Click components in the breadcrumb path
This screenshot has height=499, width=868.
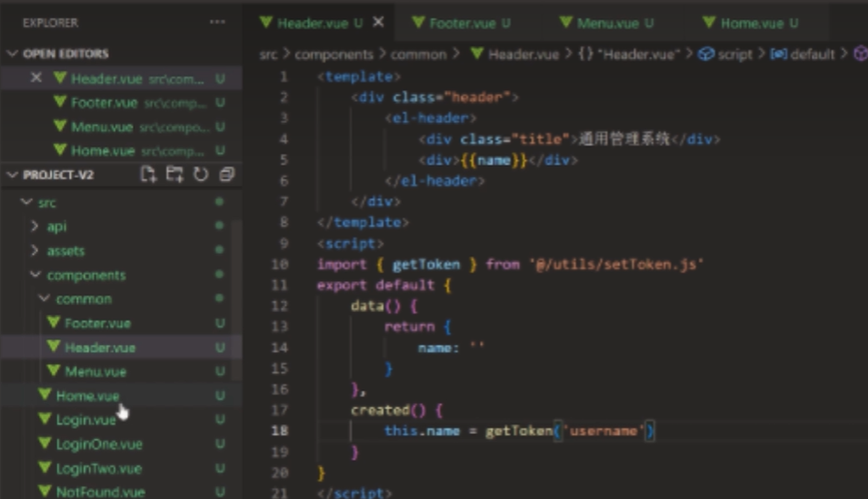coord(334,54)
